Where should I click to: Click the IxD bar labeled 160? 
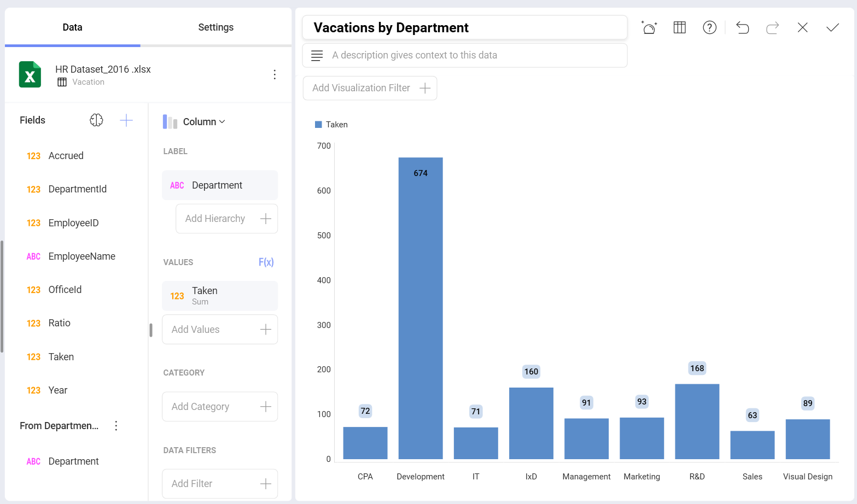coord(531,423)
